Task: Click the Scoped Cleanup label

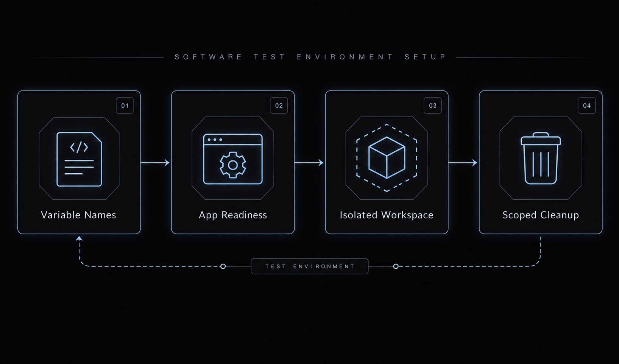Action: coord(541,215)
